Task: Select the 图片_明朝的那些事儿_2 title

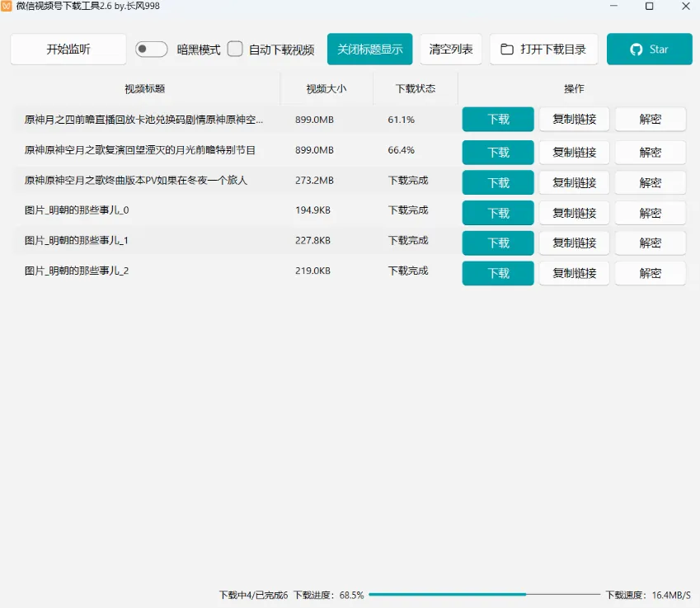Action: point(77,271)
